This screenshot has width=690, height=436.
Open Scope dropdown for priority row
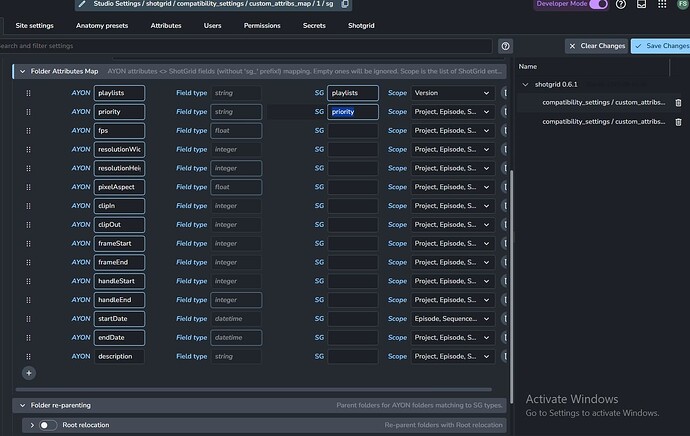pyautogui.click(x=452, y=112)
